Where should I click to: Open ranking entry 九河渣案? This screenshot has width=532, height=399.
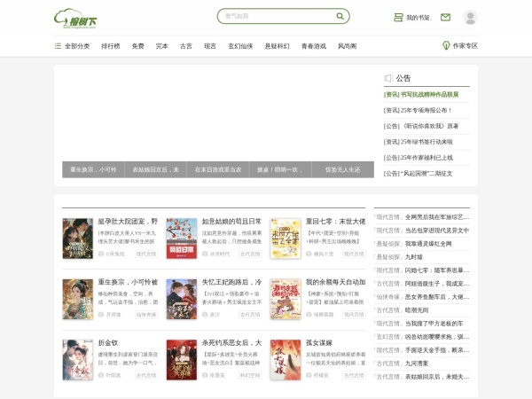(x=422, y=362)
